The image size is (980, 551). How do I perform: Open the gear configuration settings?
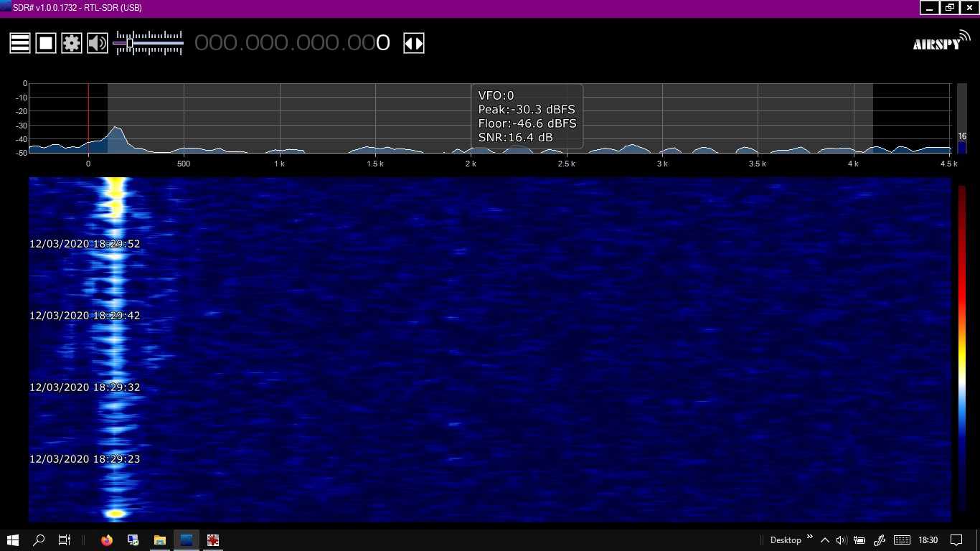72,43
